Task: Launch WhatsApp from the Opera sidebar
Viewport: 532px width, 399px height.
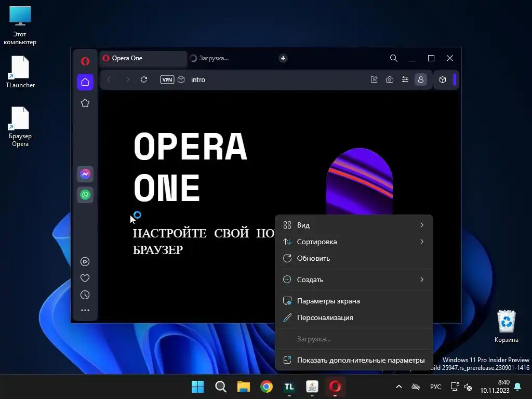Action: click(85, 195)
